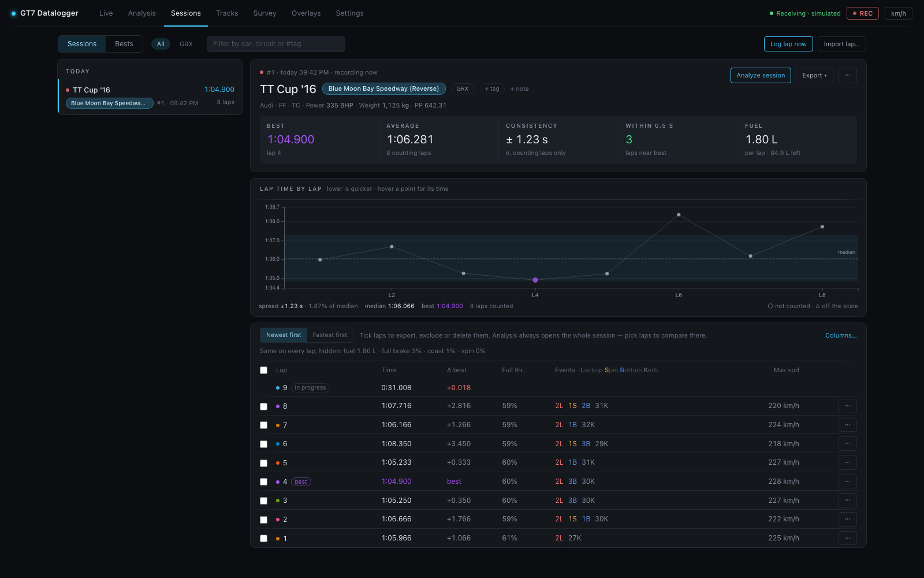Open the more menu for lap 8
This screenshot has height=578, width=924.
[x=847, y=406]
